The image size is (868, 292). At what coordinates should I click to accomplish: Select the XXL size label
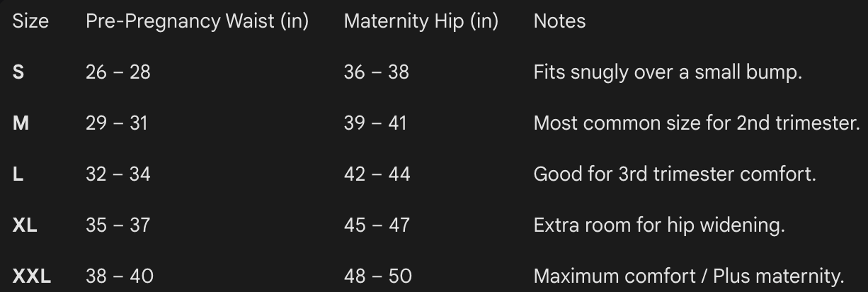tap(32, 276)
